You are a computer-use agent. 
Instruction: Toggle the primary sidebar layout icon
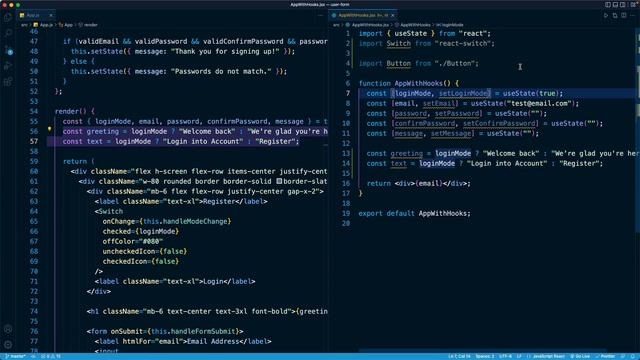click(608, 4)
